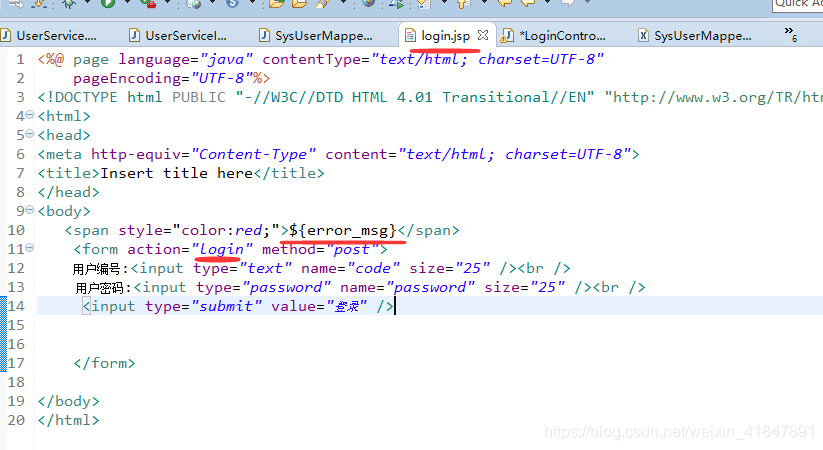The image size is (823, 450).
Task: Click the Debug bug toolbar icon
Action: point(68,3)
